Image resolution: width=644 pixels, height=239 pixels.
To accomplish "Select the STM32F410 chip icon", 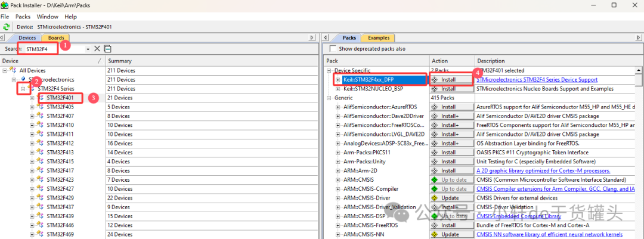I will coord(41,125).
